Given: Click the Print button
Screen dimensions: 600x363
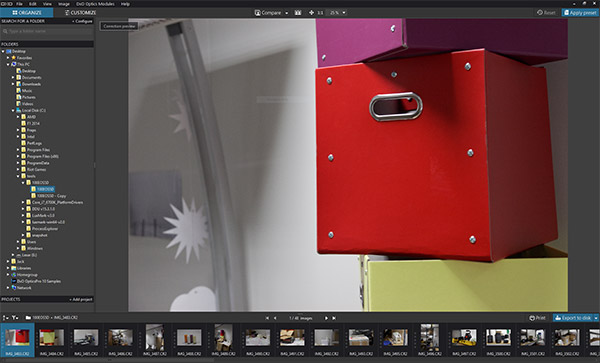Looking at the screenshot, I should pyautogui.click(x=537, y=318).
